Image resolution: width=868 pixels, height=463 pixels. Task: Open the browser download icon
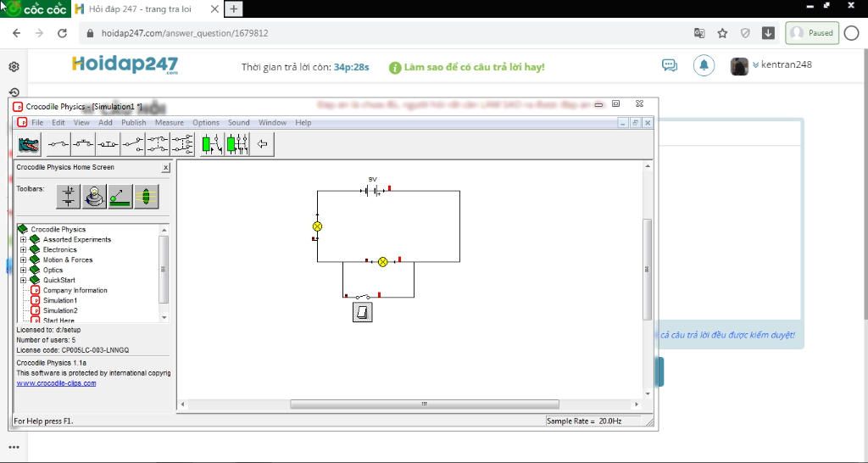[x=768, y=33]
